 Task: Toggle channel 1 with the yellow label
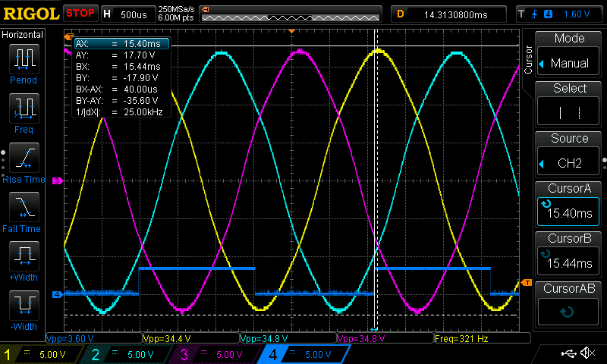point(41,354)
